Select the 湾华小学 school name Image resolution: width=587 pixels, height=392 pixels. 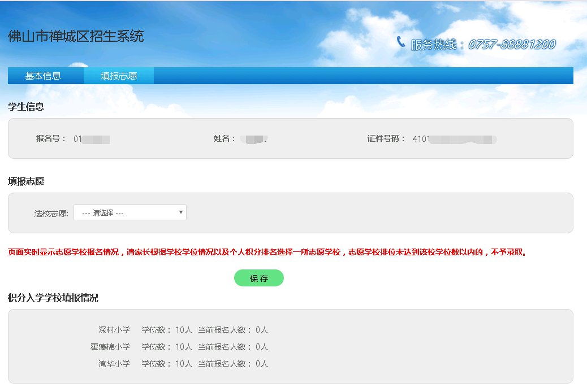[114, 364]
